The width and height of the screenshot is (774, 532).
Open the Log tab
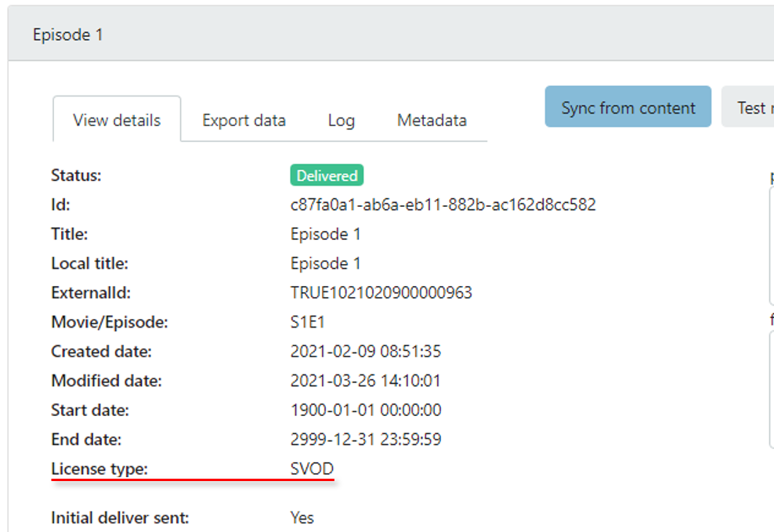pos(341,121)
